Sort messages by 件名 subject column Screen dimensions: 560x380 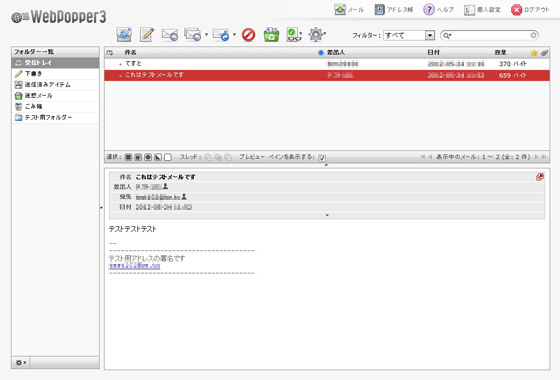coord(130,52)
